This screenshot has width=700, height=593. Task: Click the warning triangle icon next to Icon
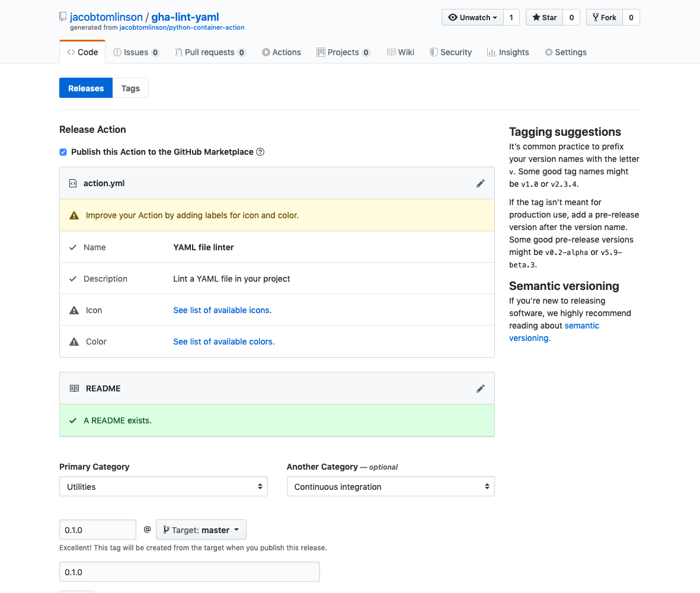tap(74, 310)
